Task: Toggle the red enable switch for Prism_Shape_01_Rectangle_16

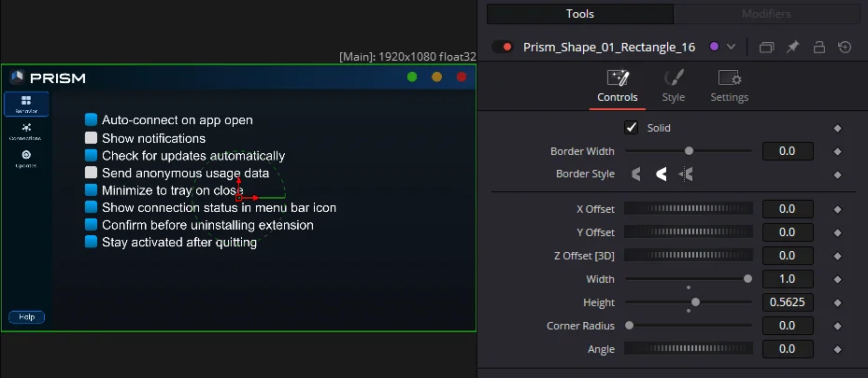Action: point(502,47)
